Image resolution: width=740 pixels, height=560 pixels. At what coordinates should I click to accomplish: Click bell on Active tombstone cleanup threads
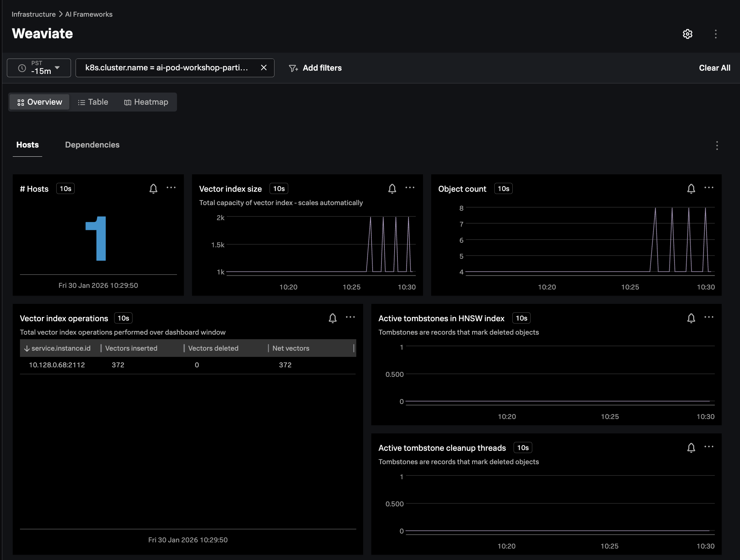pos(691,447)
